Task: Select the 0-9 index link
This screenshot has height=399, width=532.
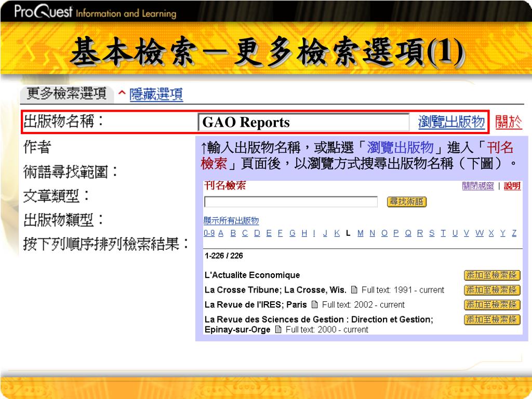Action: (x=209, y=233)
